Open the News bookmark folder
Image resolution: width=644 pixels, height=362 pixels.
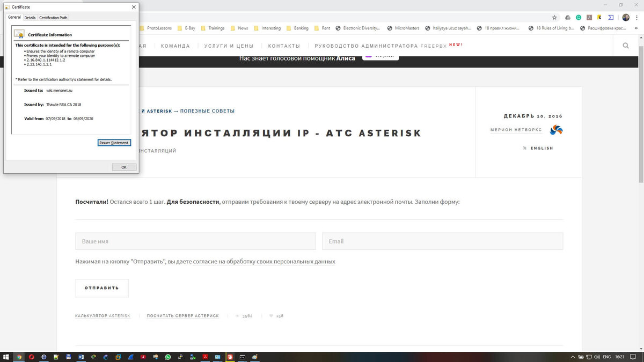click(239, 28)
